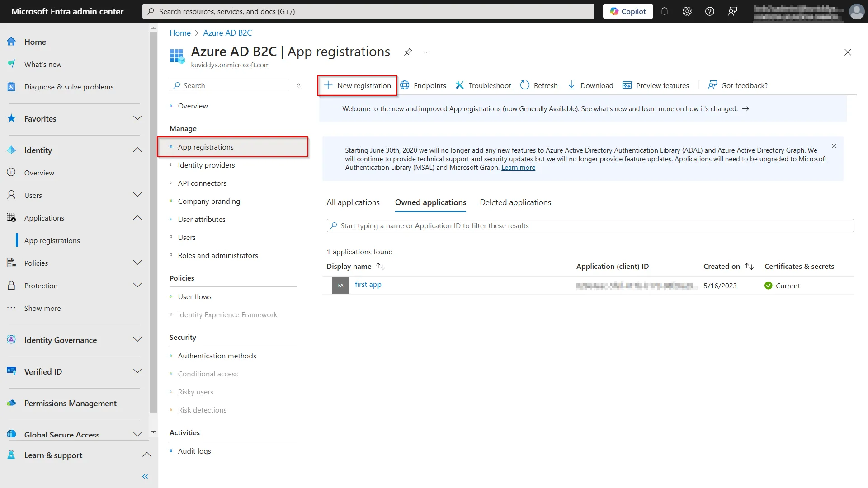Dismiss the ADAL deprecation notice

[x=834, y=146]
